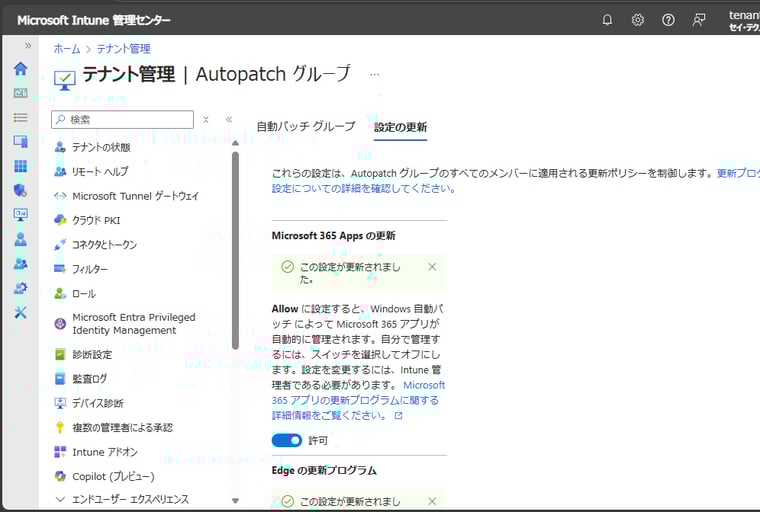Open the settings gear icon
760x512 pixels.
click(x=637, y=20)
